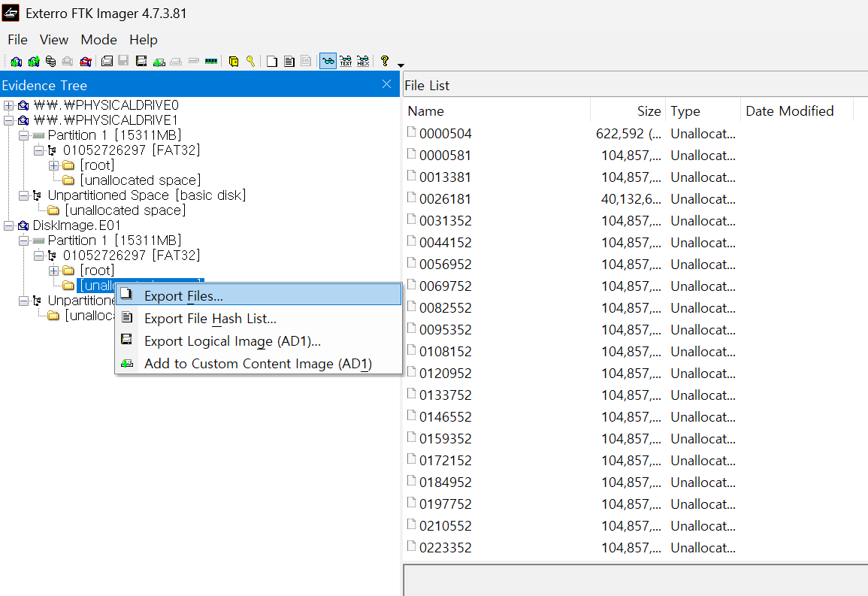This screenshot has height=596, width=868.
Task: Choose Export File Hash List... in context menu
Action: 259,318
